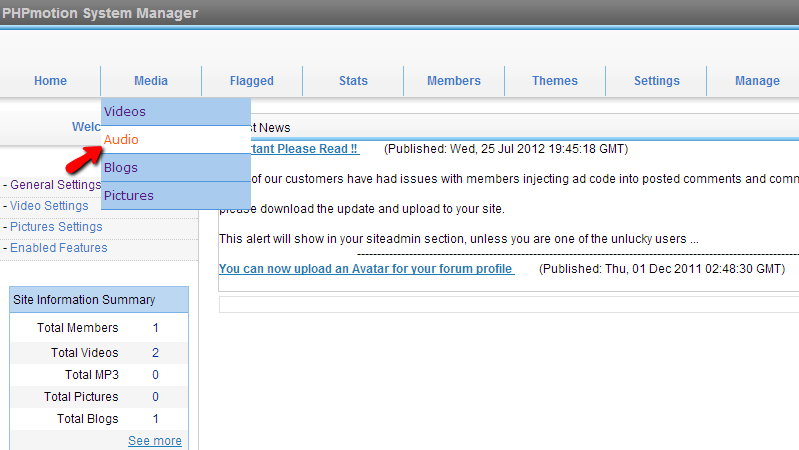
Task: Select Blogs from the Media dropdown
Action: point(176,168)
